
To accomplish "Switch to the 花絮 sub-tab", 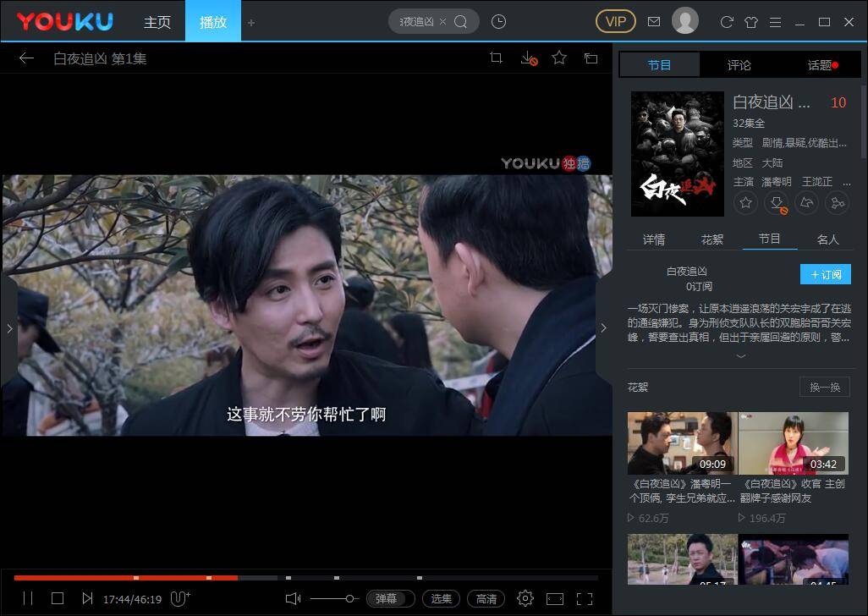I will (x=711, y=239).
